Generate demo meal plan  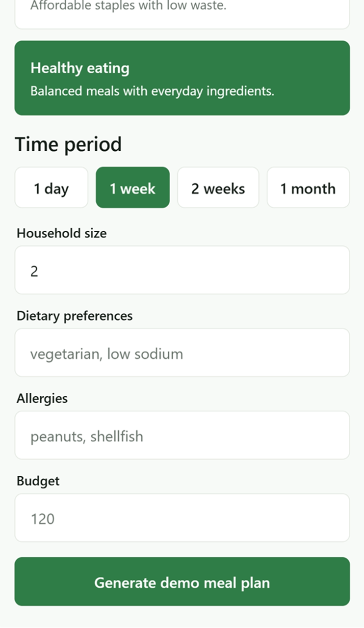pyautogui.click(x=182, y=581)
